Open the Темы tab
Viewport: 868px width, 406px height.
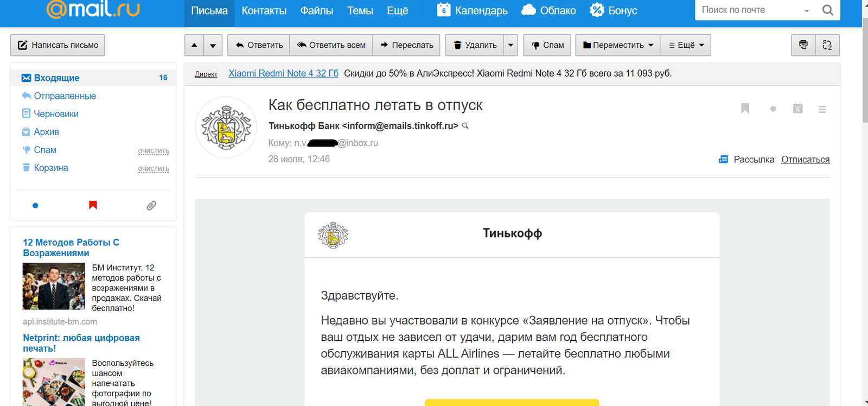pyautogui.click(x=360, y=11)
